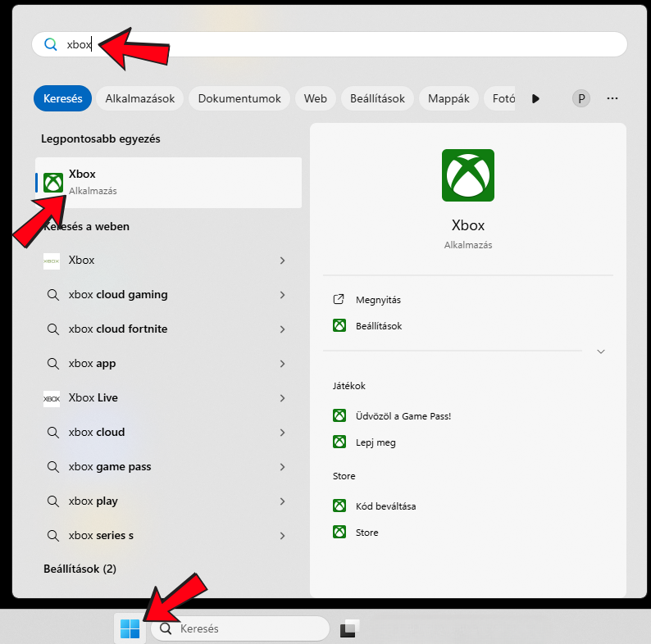The image size is (651, 644).
Task: Click the magnifier icon in top search box
Action: [x=51, y=44]
